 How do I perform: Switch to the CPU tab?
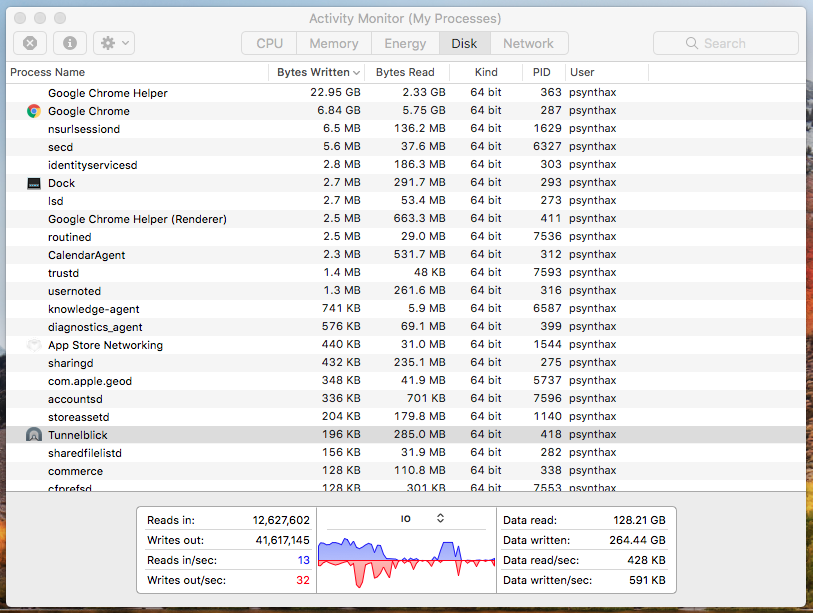click(269, 43)
